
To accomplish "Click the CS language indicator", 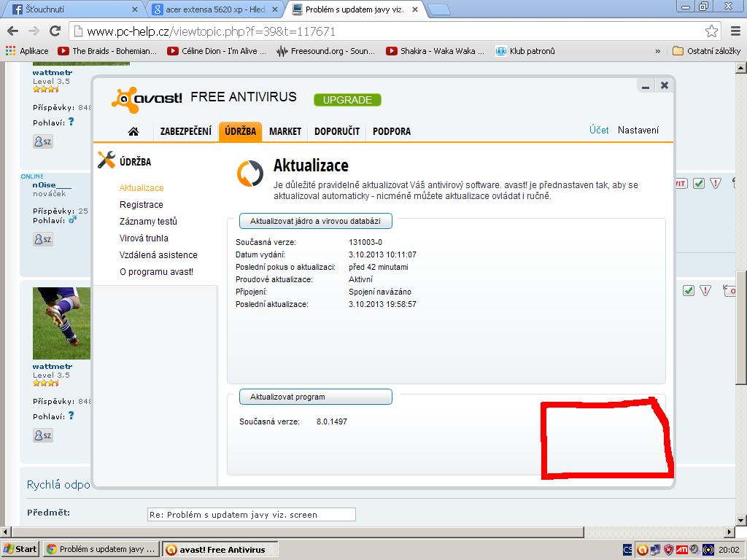I will (x=627, y=550).
